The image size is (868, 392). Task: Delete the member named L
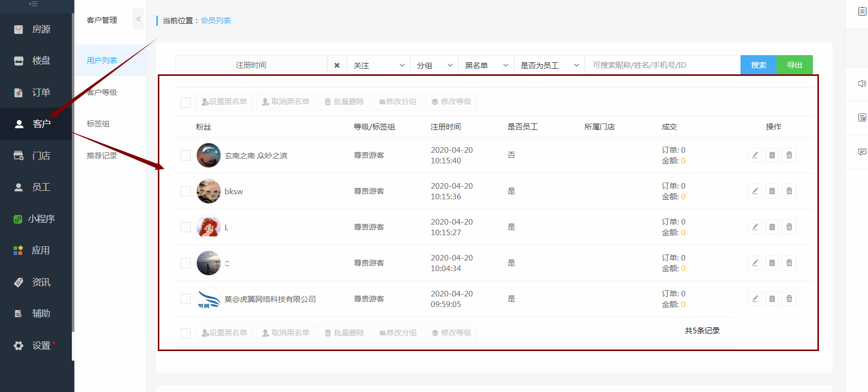click(x=789, y=227)
